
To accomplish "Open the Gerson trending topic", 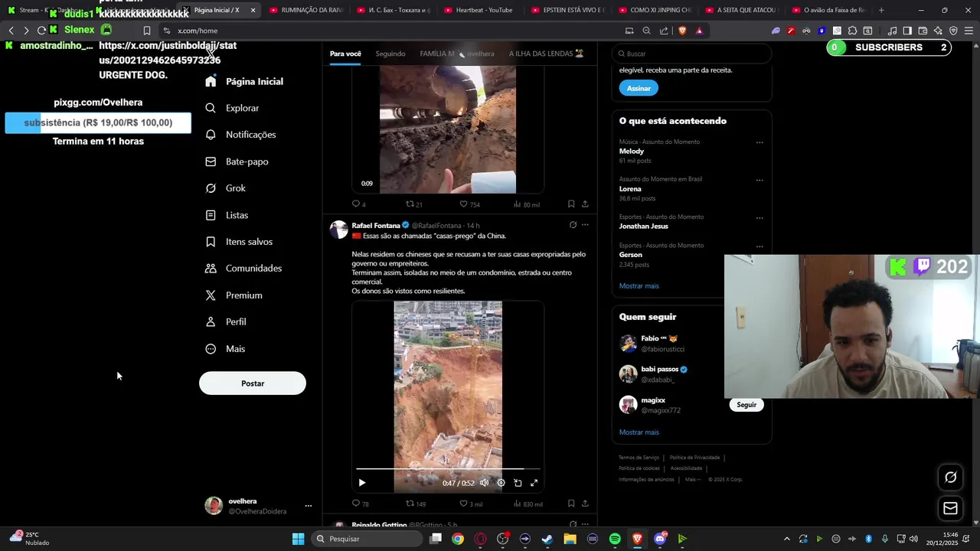I will tap(631, 255).
